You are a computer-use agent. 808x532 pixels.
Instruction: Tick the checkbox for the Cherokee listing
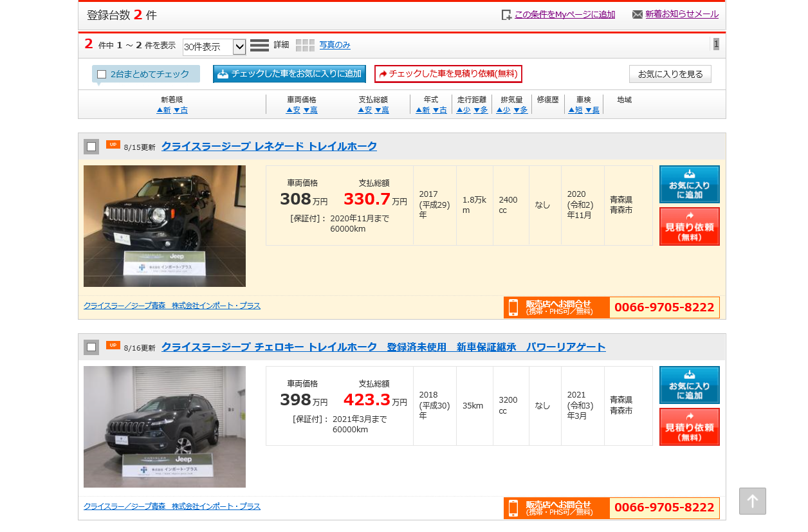(x=91, y=347)
